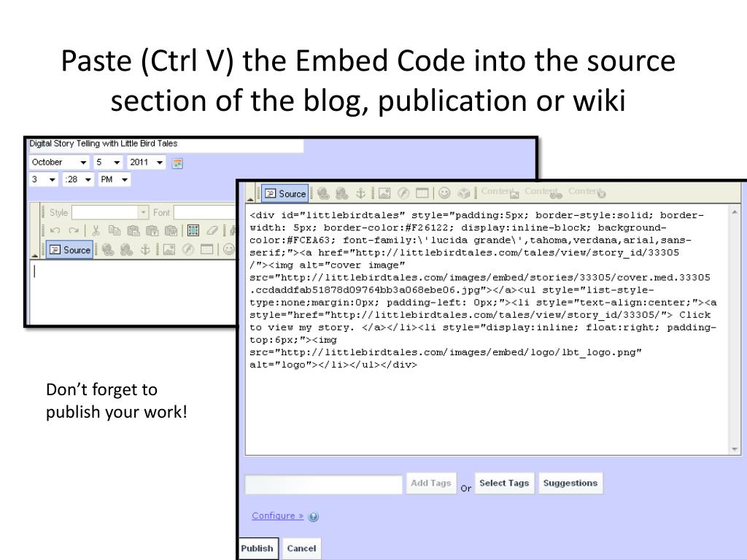Click source editor scrollbar down arrow
Image resolution: width=747 pixels, height=560 pixels.
[x=735, y=449]
